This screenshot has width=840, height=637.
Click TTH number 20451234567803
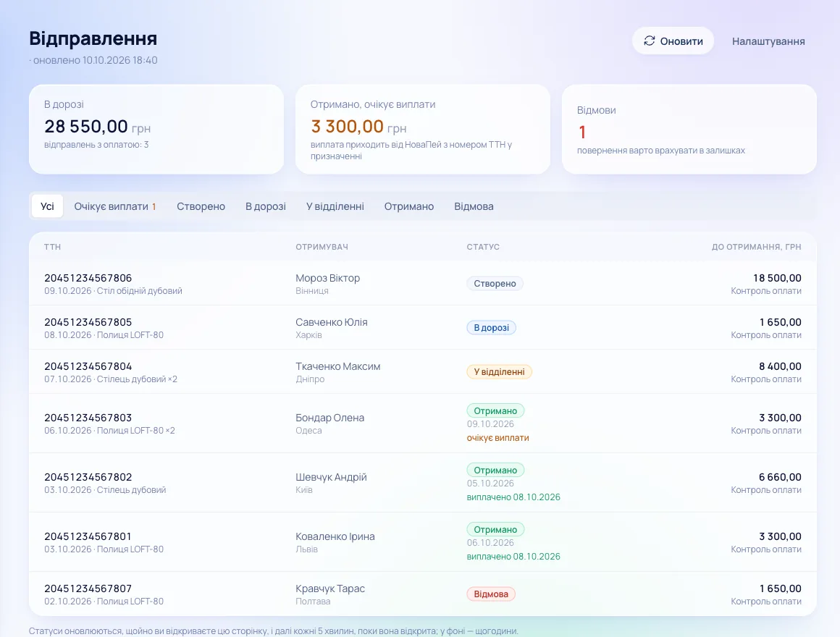click(x=88, y=418)
